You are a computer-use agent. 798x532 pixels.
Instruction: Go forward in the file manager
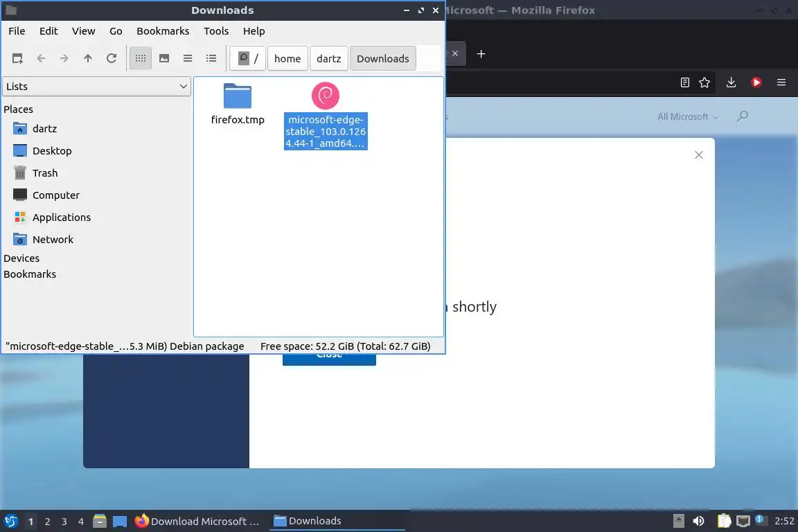pos(64,59)
